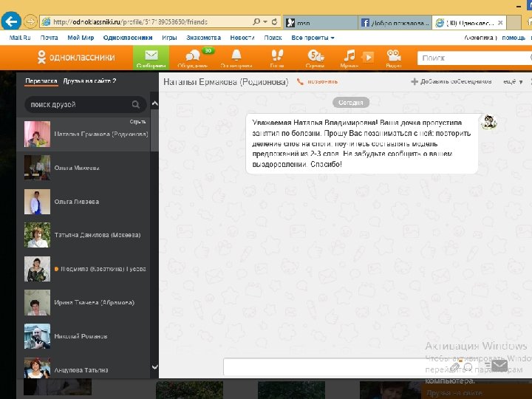Viewport: 532px width, 399px height.
Task: Open chat with Ольга Ливзева
Action: point(83,202)
